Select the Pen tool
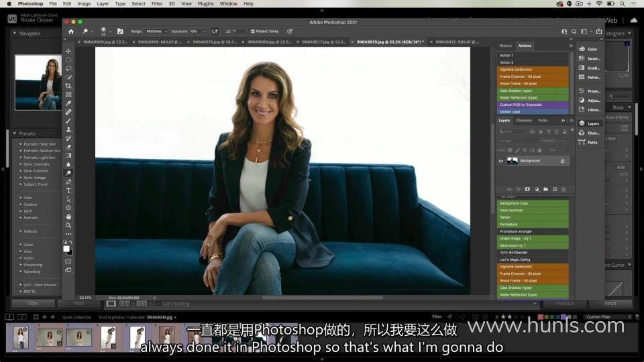 click(68, 182)
